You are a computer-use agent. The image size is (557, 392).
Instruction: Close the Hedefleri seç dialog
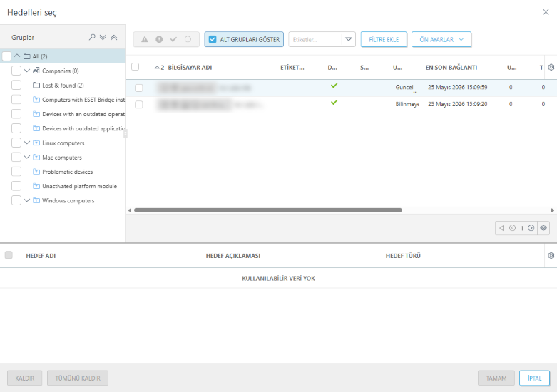pos(546,12)
